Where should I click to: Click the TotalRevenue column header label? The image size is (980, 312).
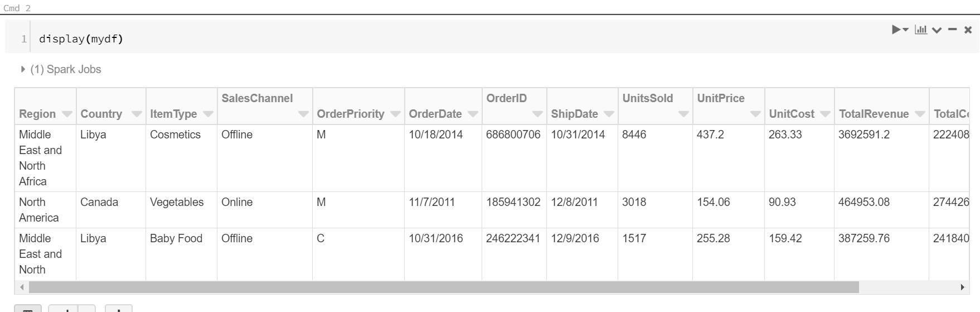[874, 114]
